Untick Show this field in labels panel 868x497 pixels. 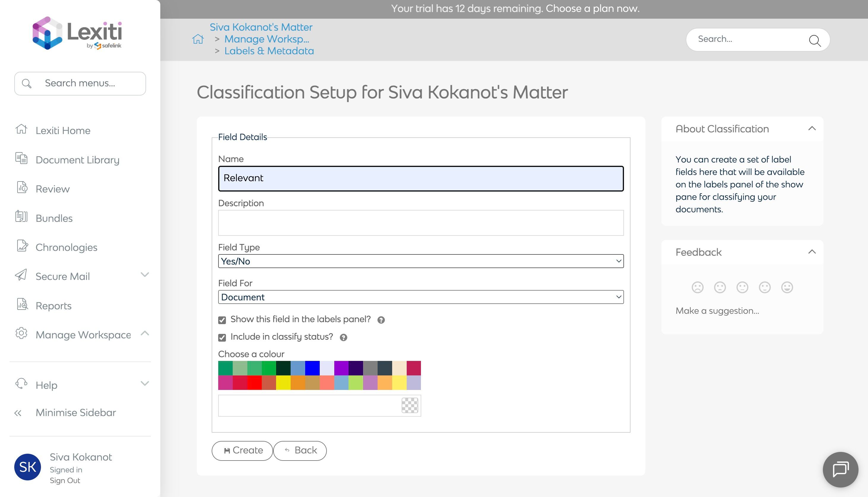click(222, 320)
